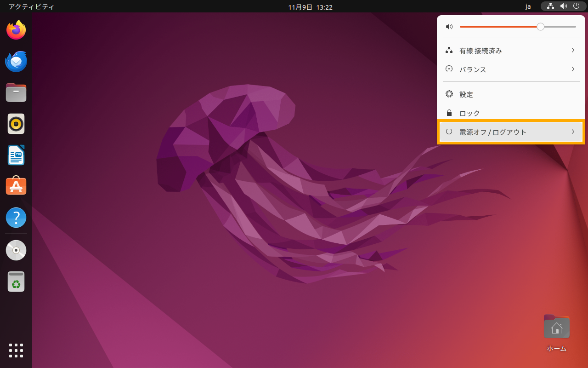Click the ホーム label under desktop folder
The image size is (588, 368).
tap(557, 348)
